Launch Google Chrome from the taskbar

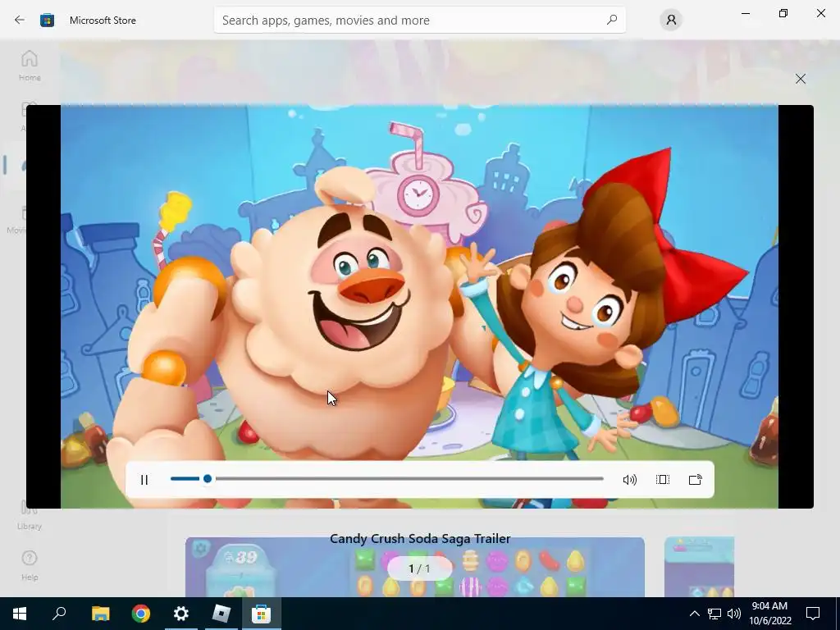coord(141,614)
